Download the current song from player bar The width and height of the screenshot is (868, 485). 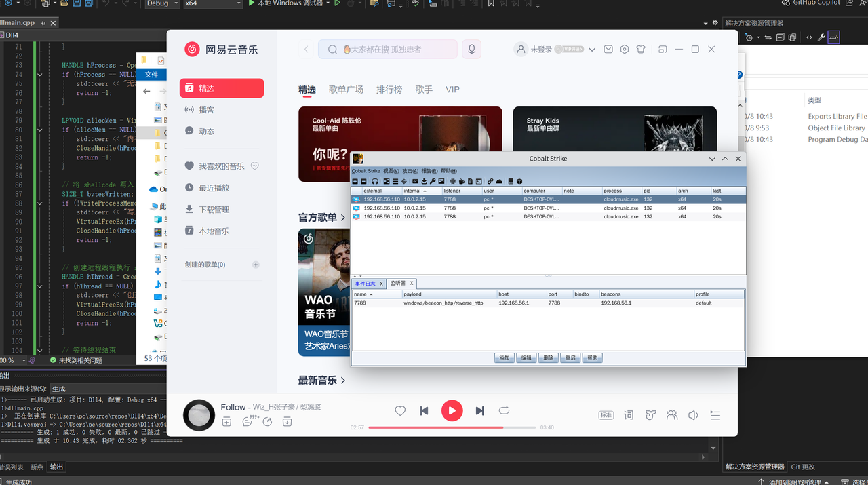pos(287,422)
